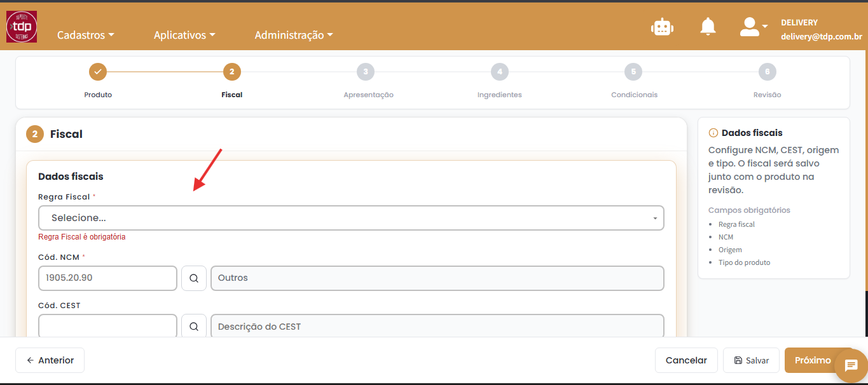Click the 'Origem' required field item
Screen dimensions: 868x385
(x=730, y=250)
